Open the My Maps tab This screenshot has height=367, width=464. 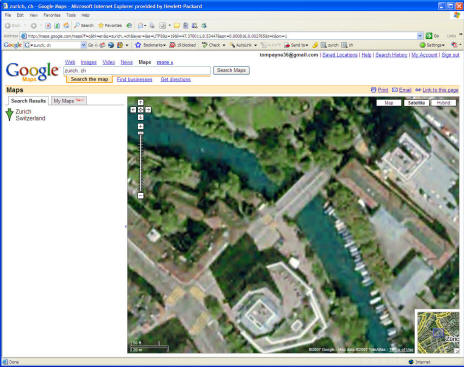[x=69, y=101]
